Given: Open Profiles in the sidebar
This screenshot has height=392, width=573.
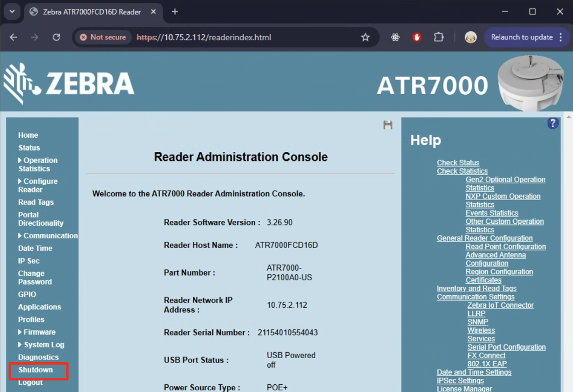Looking at the screenshot, I should click(31, 320).
